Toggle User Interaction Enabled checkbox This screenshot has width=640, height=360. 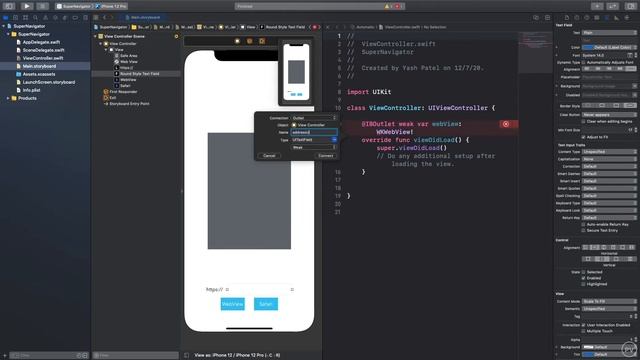tap(583, 325)
